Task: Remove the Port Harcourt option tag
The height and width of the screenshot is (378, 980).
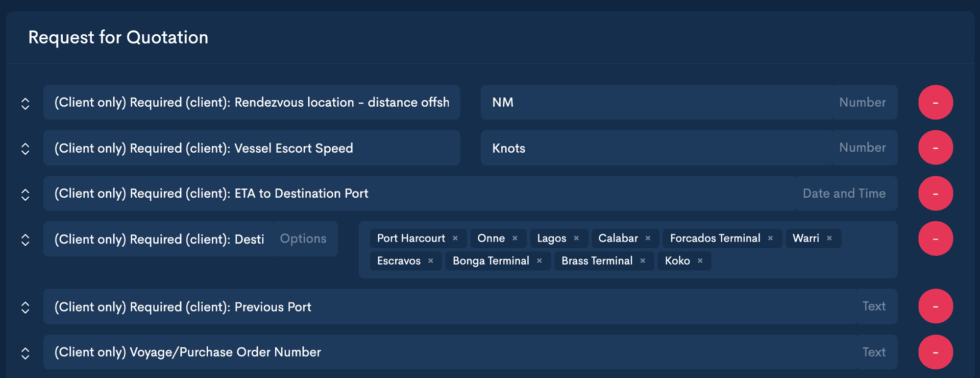Action: coord(455,239)
